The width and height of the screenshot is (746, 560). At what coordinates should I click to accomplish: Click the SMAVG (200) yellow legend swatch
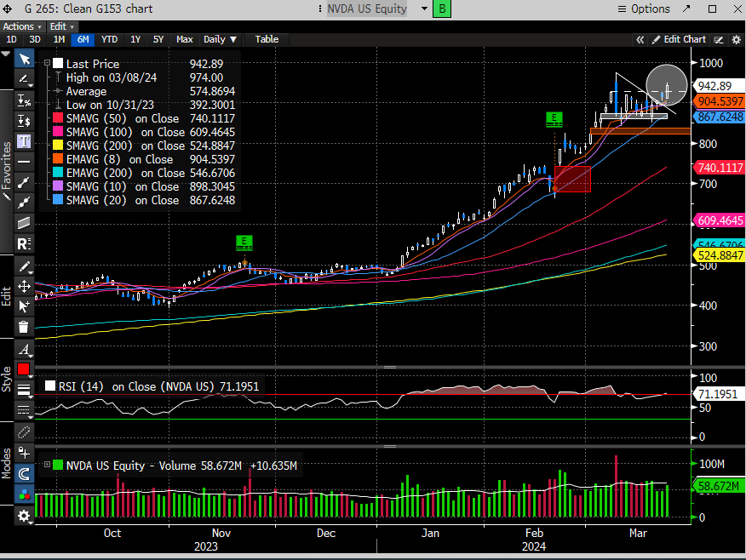tap(58, 146)
